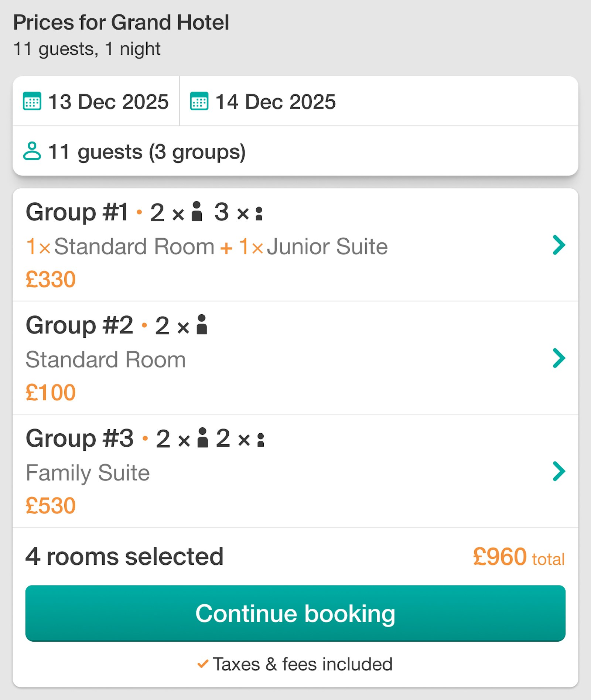The image size is (591, 700).
Task: Expand Group #3 room options chevron
Action: click(558, 471)
